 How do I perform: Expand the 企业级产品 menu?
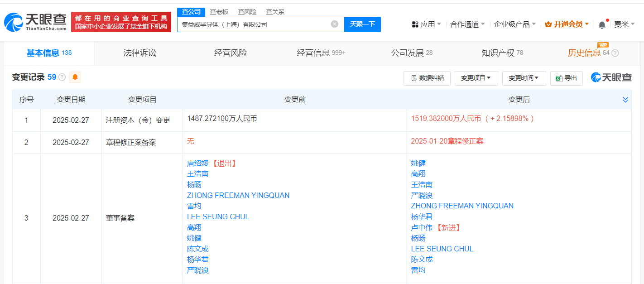point(515,24)
